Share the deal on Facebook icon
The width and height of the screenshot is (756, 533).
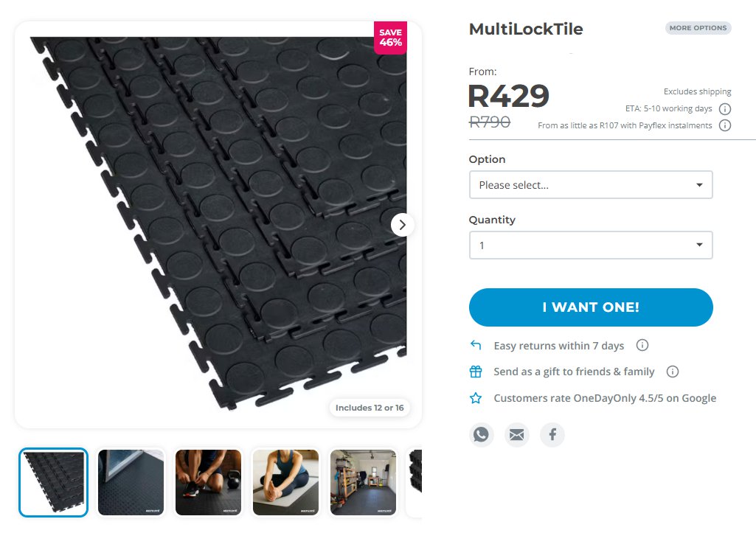coord(552,435)
